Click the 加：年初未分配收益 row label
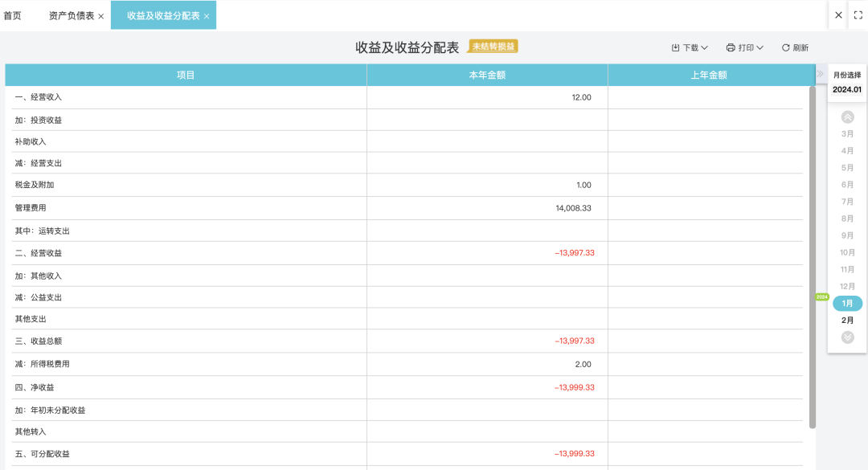 [50, 411]
